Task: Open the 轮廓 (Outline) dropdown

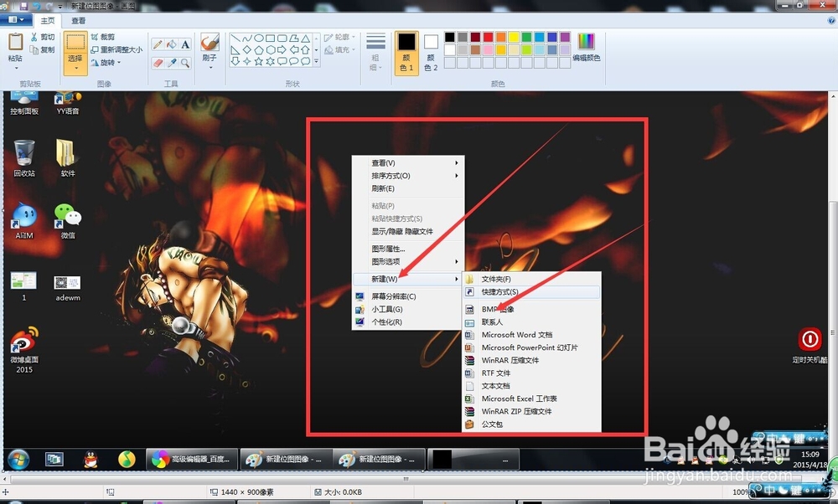Action: [x=339, y=37]
